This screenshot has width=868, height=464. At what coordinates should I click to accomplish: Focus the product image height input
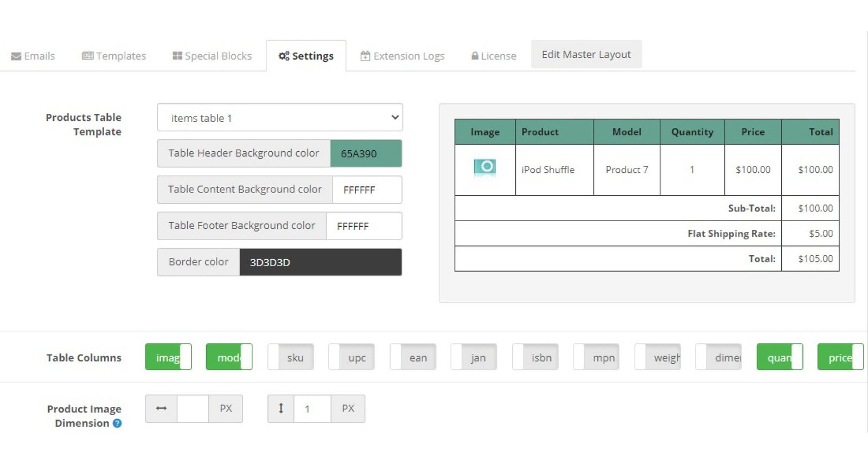click(x=312, y=409)
